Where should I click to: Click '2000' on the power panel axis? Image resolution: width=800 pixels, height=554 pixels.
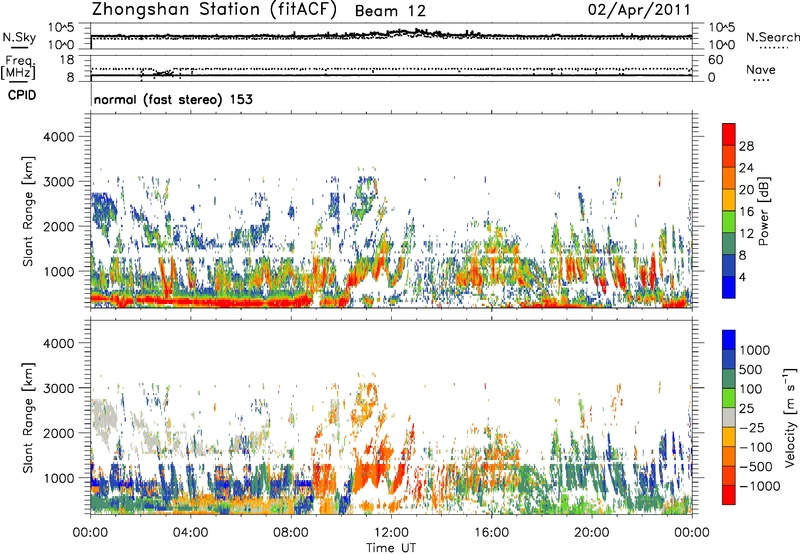coord(58,226)
